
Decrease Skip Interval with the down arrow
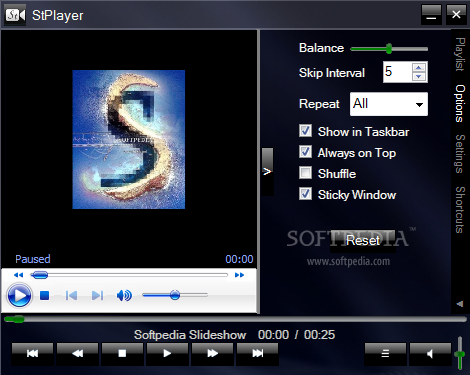pos(419,77)
